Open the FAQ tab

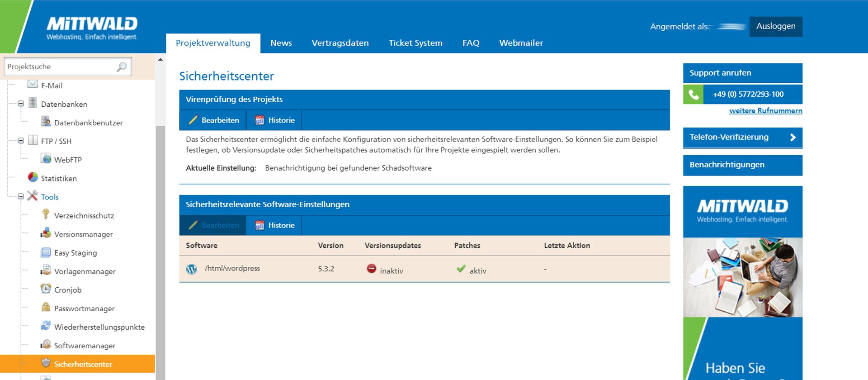471,43
